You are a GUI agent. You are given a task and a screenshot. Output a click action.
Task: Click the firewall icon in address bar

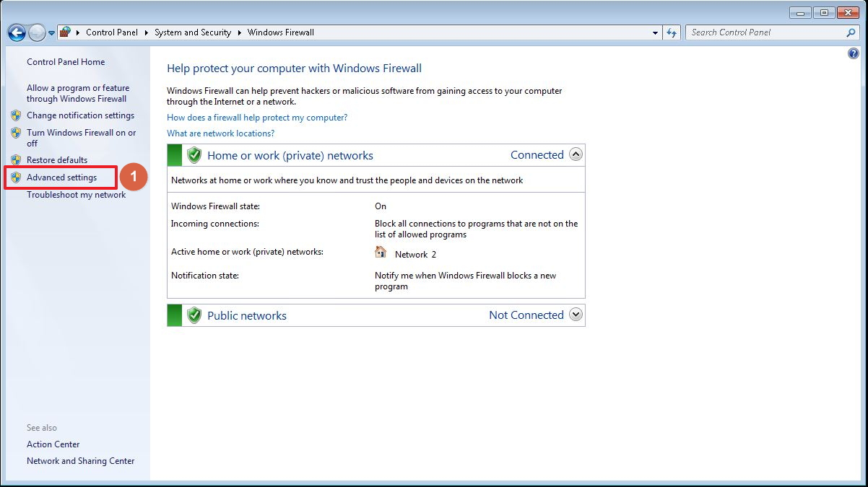(x=65, y=32)
